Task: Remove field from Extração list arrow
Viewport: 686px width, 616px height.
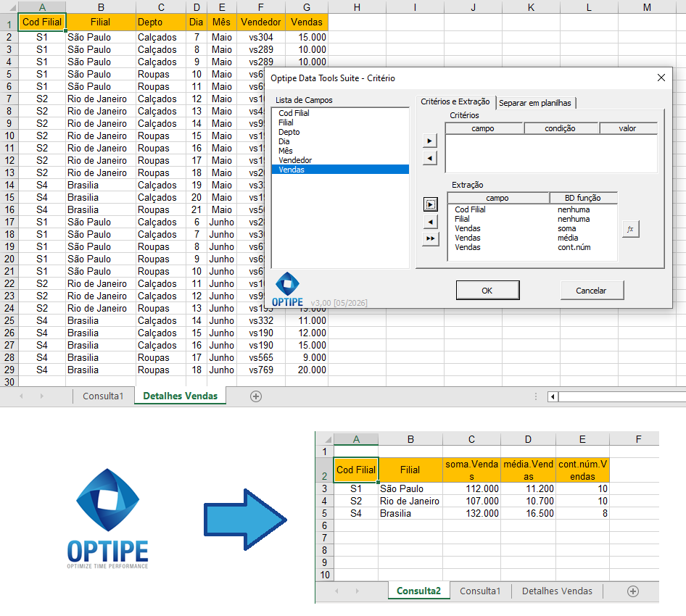Action: click(x=431, y=222)
